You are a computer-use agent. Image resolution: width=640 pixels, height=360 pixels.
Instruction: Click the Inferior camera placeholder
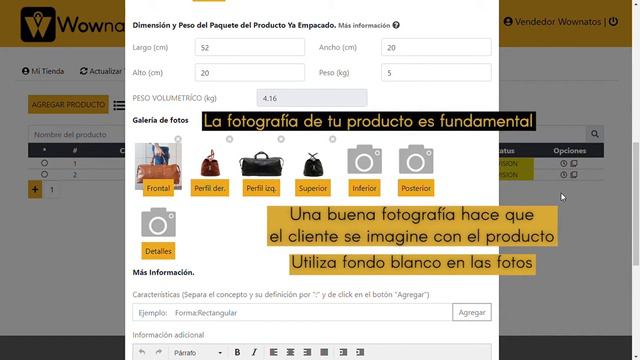click(x=364, y=159)
